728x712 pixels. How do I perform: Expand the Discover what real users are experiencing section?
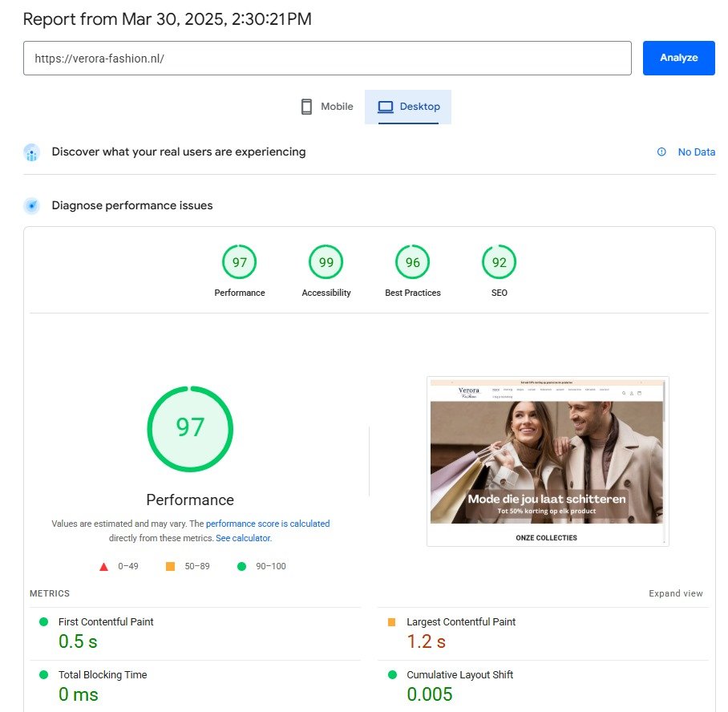178,152
